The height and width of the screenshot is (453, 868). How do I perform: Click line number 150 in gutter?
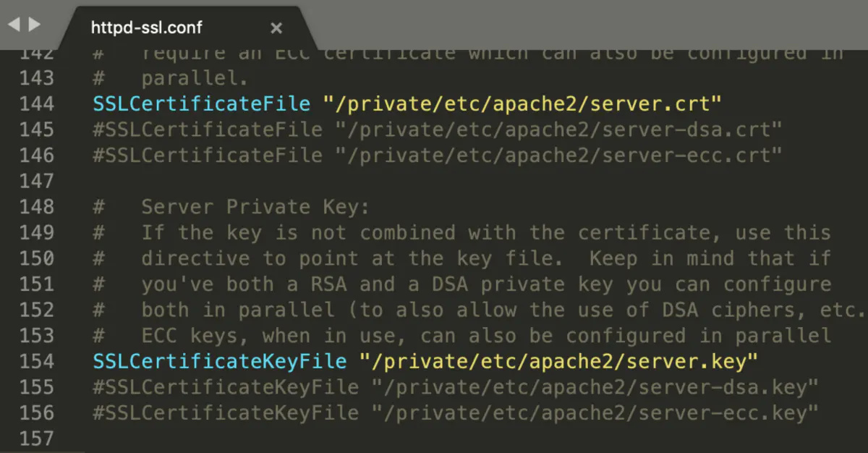pyautogui.click(x=36, y=258)
